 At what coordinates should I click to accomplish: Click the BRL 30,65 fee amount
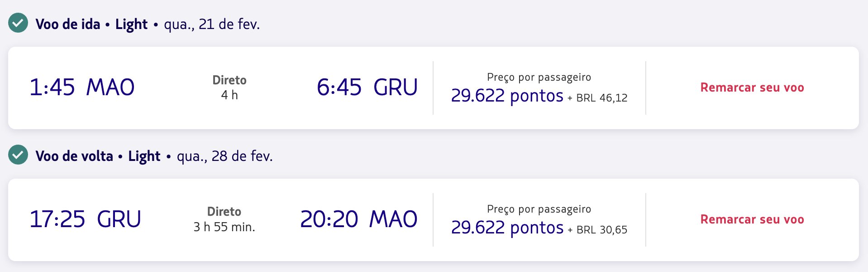point(602,230)
